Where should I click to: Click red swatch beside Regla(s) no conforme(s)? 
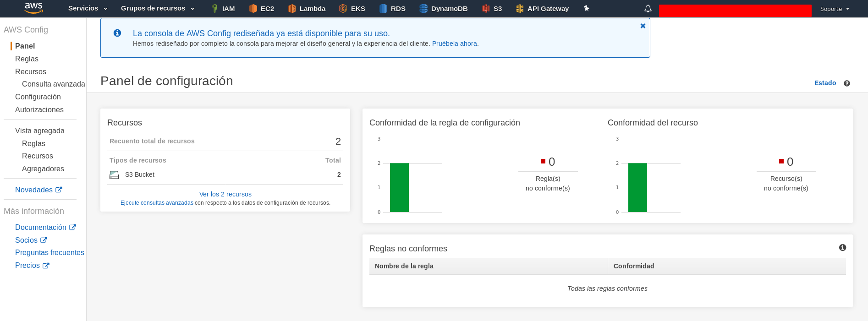tap(543, 161)
